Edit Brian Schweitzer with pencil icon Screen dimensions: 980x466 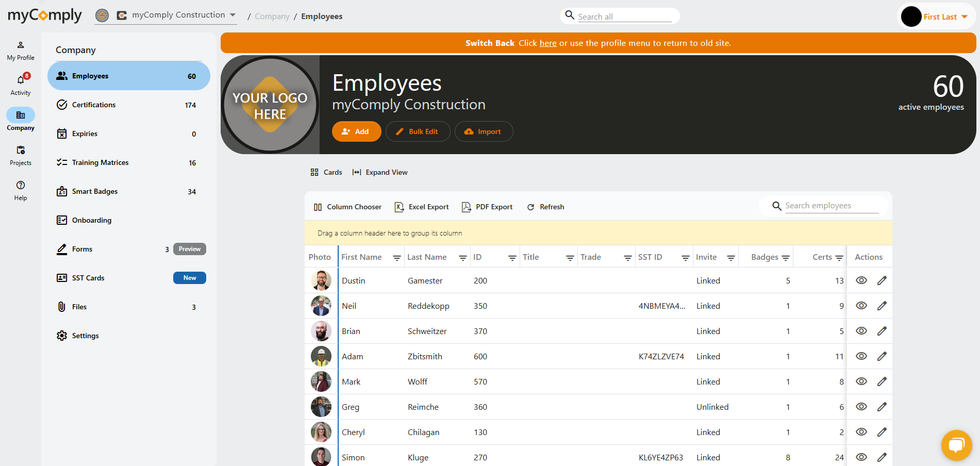882,331
